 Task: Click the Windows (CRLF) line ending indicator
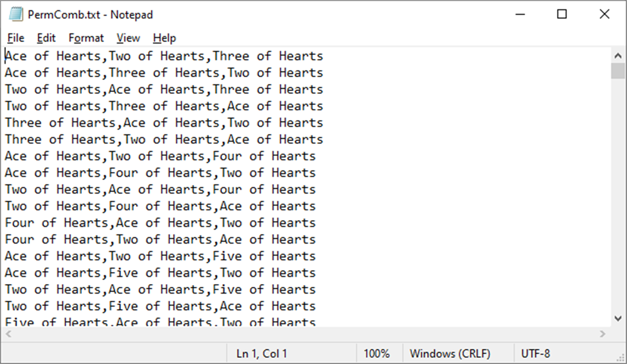point(450,354)
